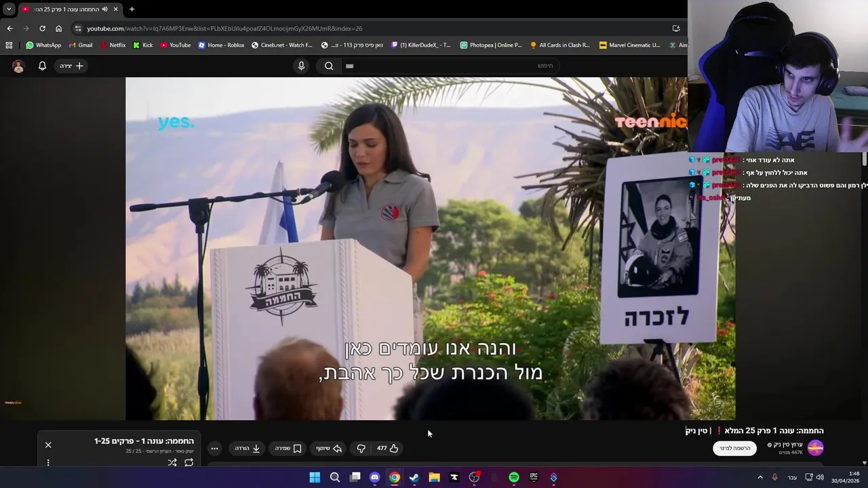
Task: Dislike the video with thumbs down
Action: pos(361,448)
